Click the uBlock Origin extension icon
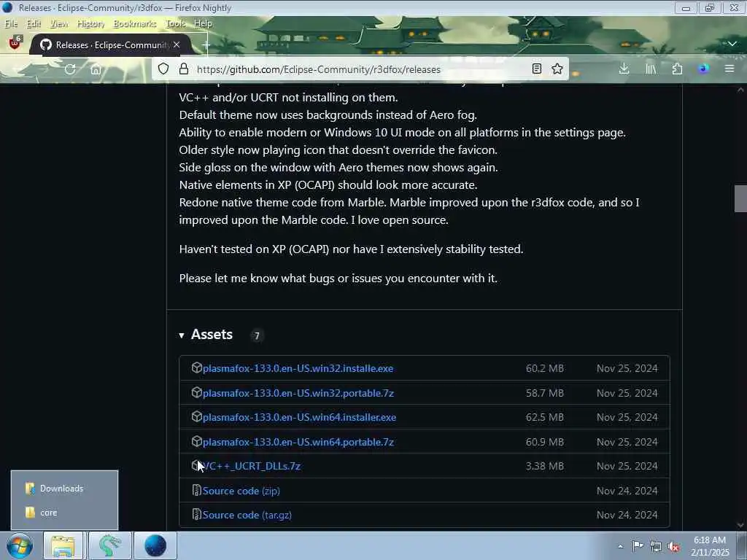The image size is (747, 560). tap(15, 43)
